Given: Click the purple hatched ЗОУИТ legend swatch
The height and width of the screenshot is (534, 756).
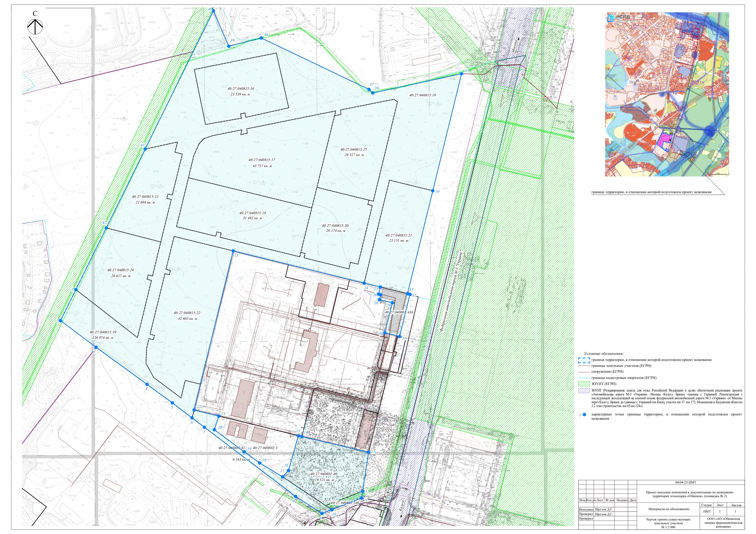Looking at the screenshot, I should point(584,390).
